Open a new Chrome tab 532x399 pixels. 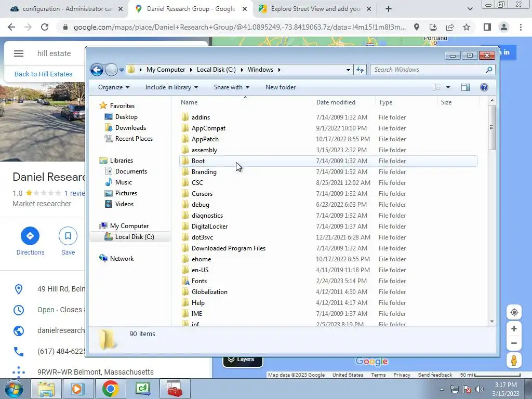point(389,9)
